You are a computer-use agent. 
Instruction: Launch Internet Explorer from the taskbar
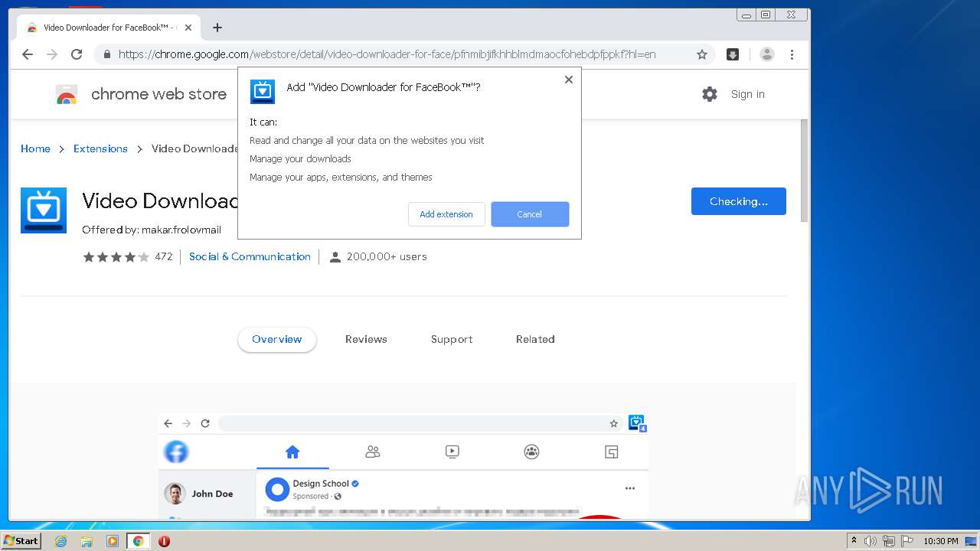pyautogui.click(x=60, y=541)
